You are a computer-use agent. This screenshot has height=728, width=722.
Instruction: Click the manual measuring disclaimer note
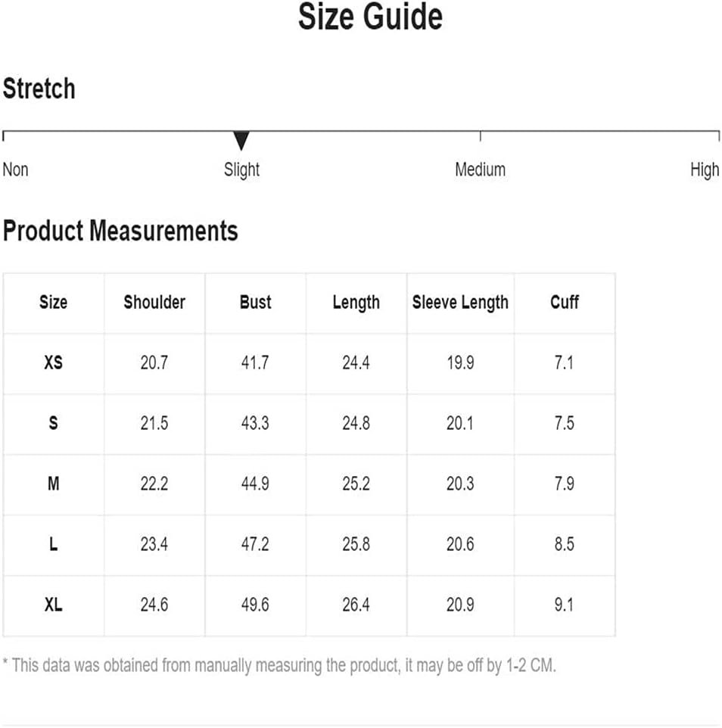pos(279,665)
